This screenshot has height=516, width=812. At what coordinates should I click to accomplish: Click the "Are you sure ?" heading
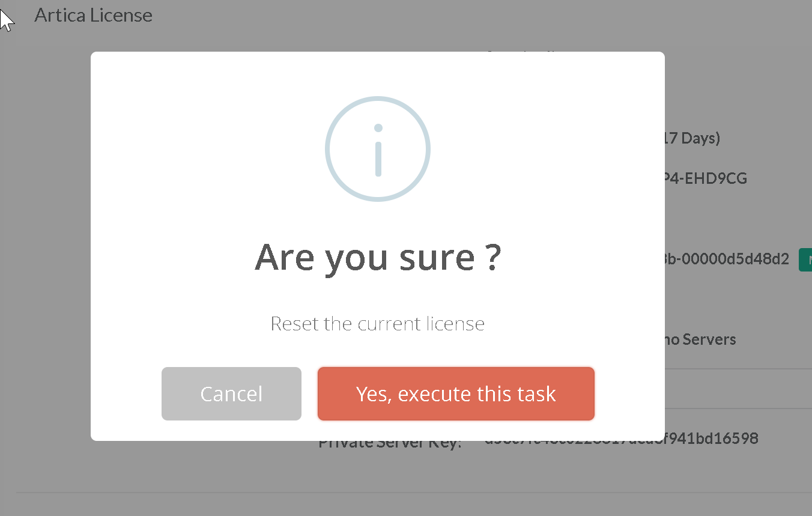(378, 257)
